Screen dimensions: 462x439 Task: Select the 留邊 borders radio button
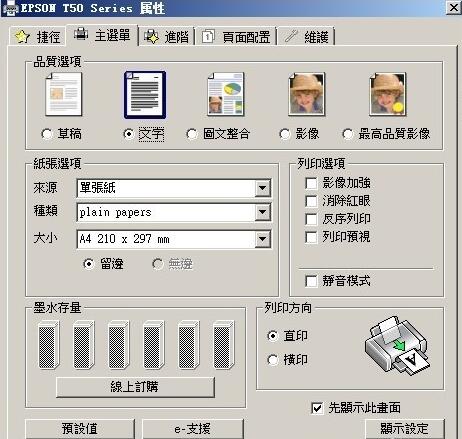tap(88, 264)
